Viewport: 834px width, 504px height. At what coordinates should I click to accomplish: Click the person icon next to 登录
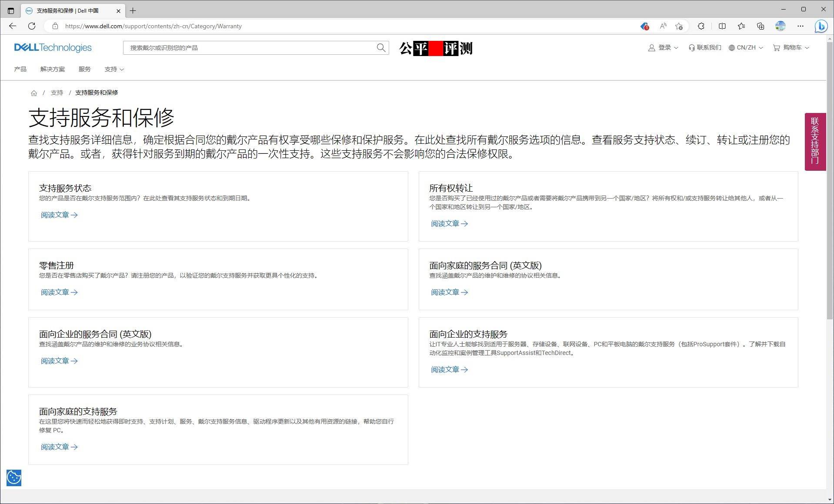click(651, 48)
